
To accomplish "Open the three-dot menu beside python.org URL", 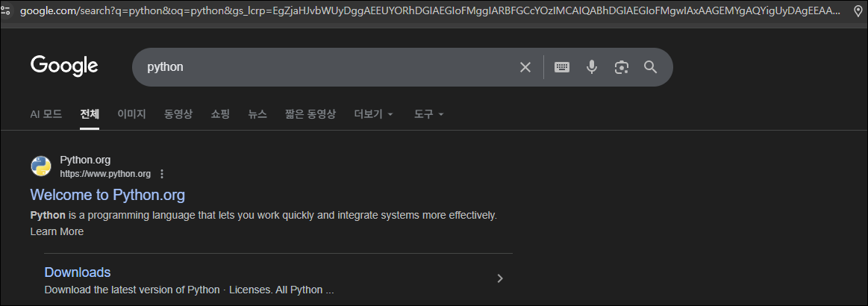I will [162, 174].
